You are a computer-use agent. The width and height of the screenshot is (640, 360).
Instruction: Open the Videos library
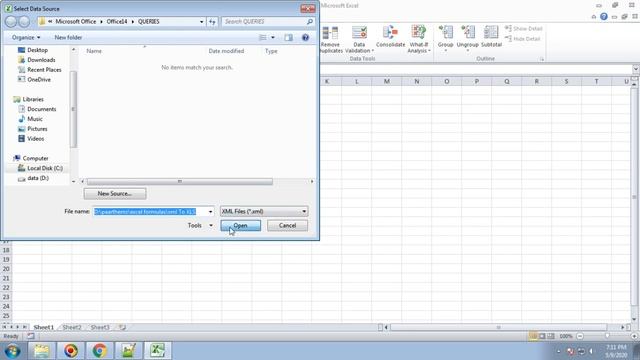(31, 139)
